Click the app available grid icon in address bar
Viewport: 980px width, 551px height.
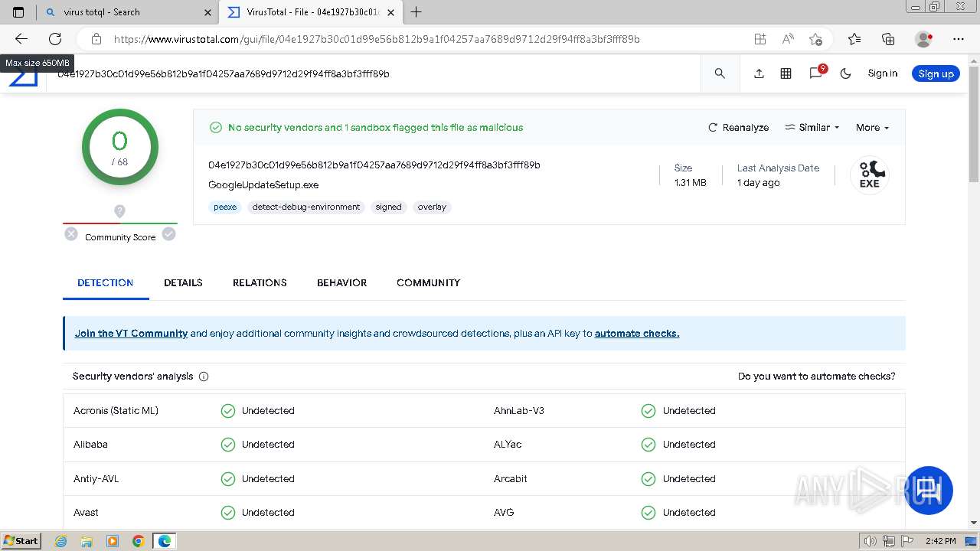[759, 39]
